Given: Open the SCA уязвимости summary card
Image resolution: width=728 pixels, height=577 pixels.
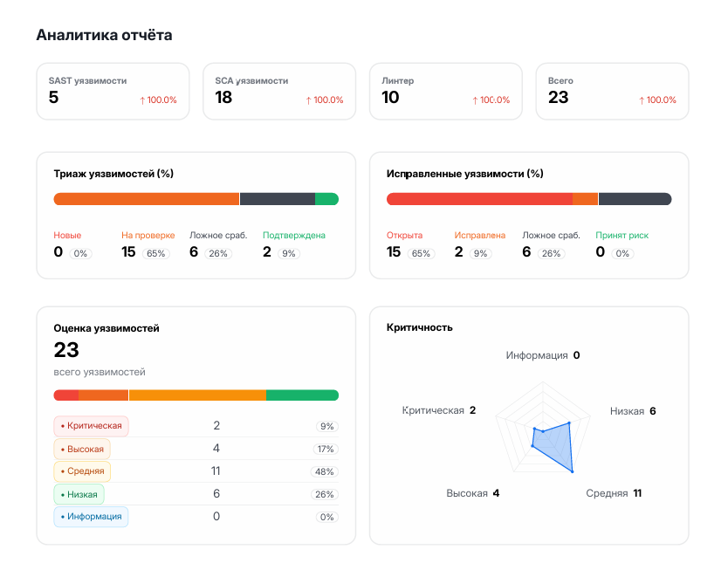Looking at the screenshot, I should [279, 92].
